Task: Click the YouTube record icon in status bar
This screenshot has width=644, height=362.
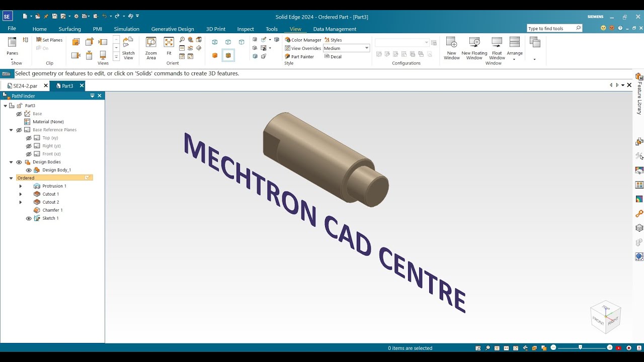Action: pyautogui.click(x=619, y=348)
